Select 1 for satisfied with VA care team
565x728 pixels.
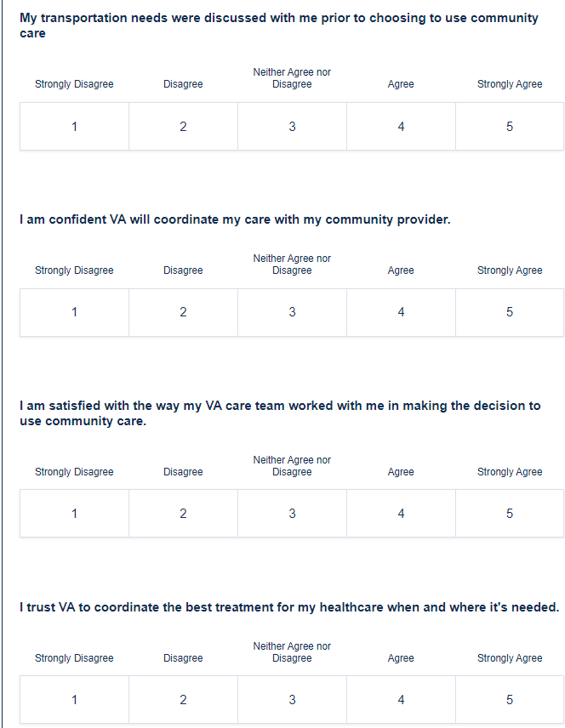74,514
